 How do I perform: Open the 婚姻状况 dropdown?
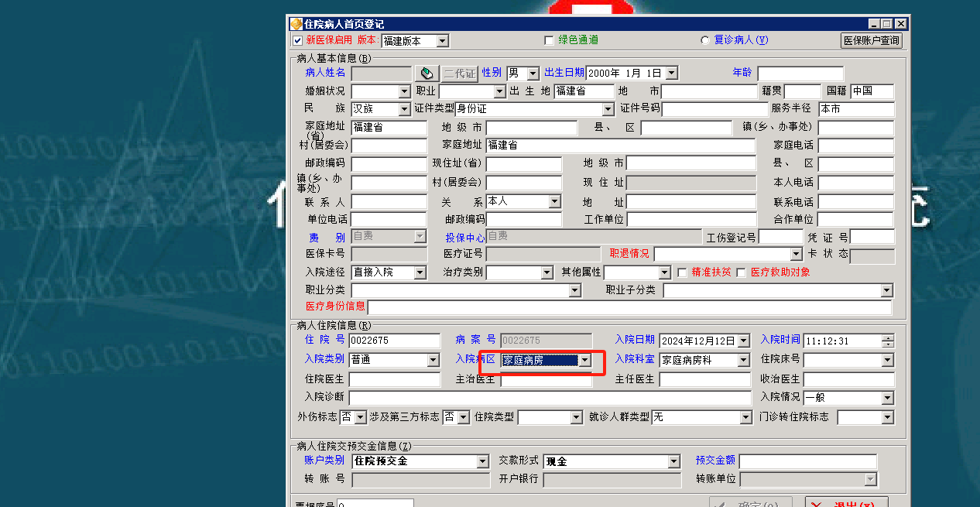click(x=404, y=91)
